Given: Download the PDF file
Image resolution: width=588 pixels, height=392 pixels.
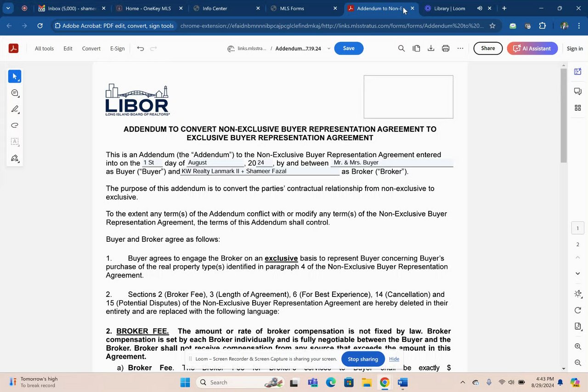Looking at the screenshot, I should (431, 48).
